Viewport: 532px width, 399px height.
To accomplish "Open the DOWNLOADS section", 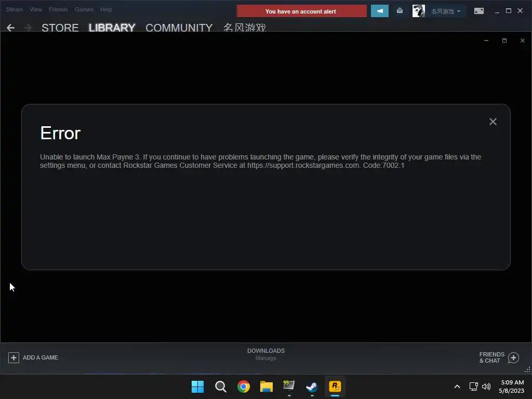I will 265,351.
